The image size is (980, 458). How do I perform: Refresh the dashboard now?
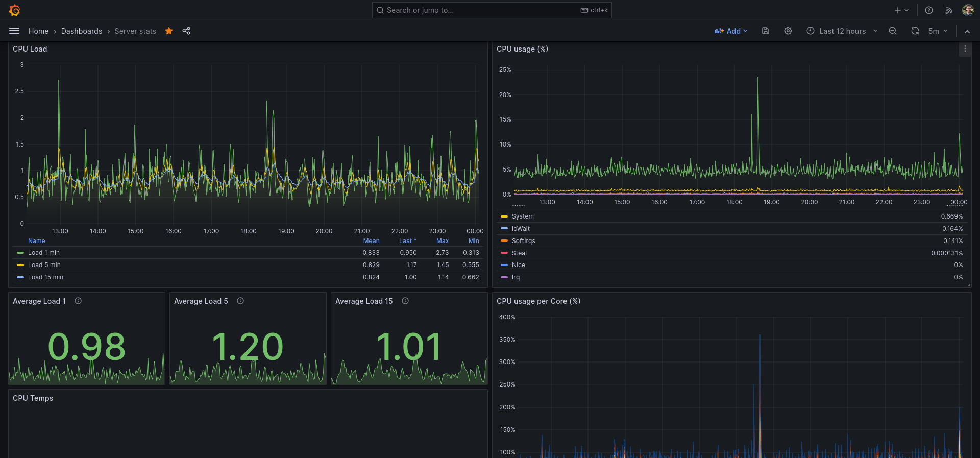tap(915, 31)
